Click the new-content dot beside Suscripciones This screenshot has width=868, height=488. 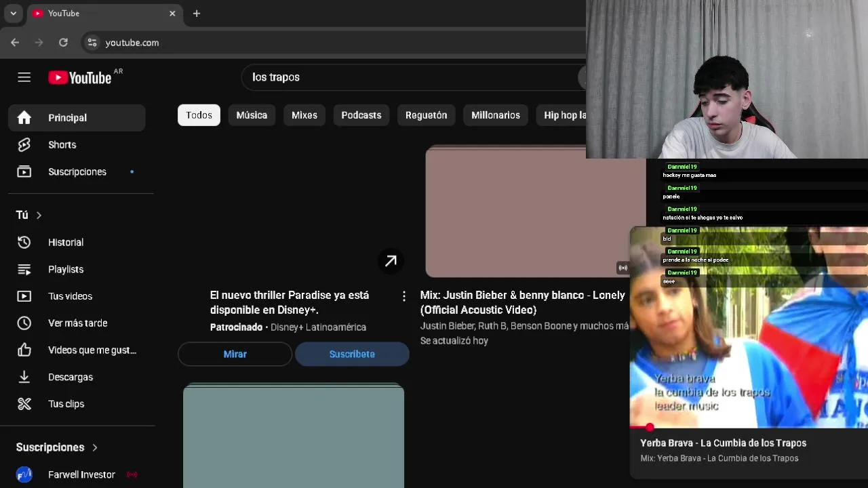coord(132,171)
